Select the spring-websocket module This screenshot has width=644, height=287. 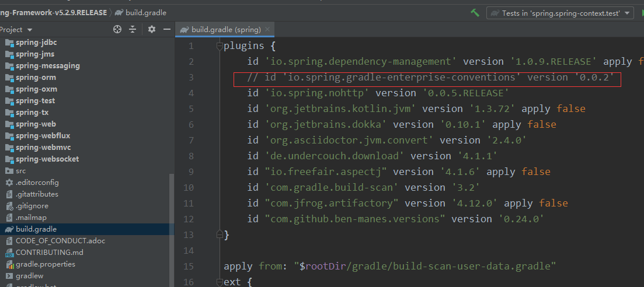coord(47,159)
